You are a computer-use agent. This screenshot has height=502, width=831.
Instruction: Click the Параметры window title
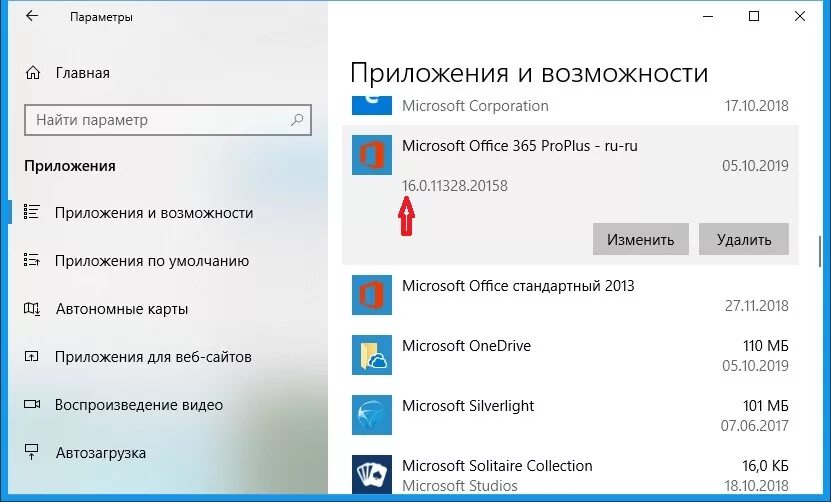coord(101,17)
